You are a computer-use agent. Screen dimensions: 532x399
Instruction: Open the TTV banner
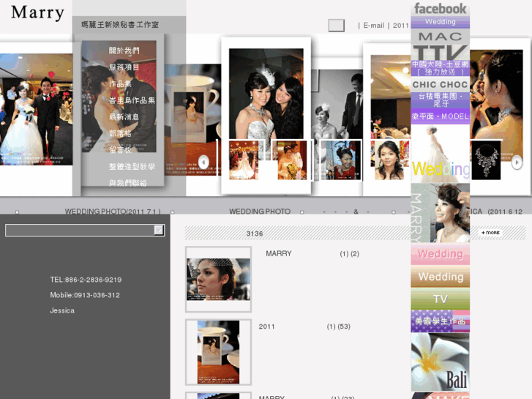pyautogui.click(x=441, y=52)
